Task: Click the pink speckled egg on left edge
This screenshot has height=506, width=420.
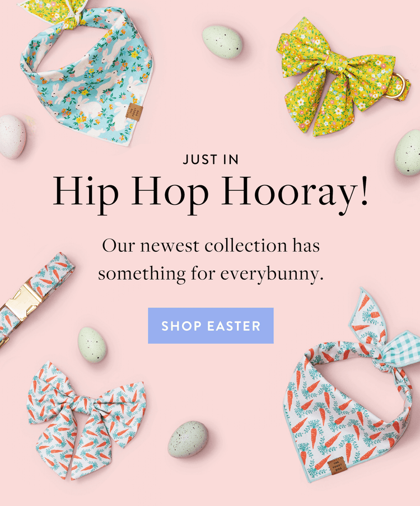Action: tap(12, 137)
